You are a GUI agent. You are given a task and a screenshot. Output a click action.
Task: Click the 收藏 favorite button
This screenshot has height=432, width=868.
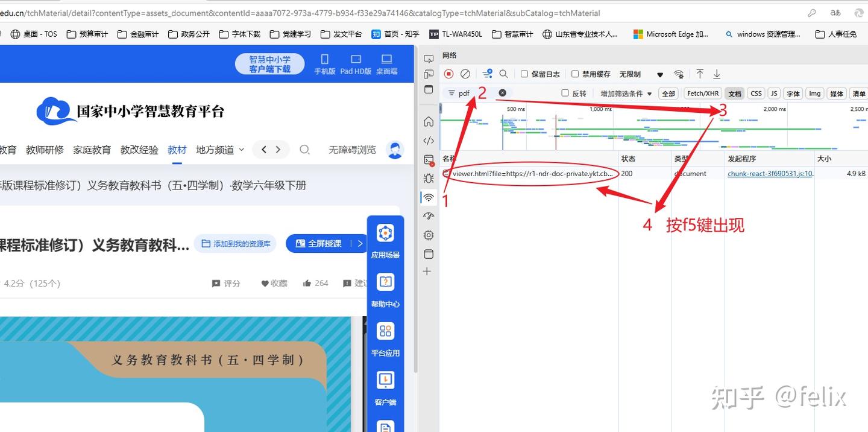pyautogui.click(x=274, y=283)
